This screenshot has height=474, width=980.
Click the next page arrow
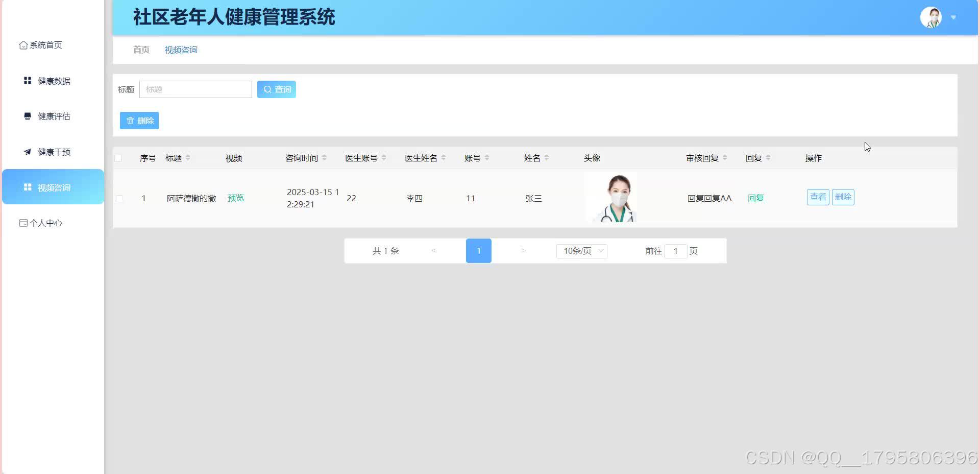coord(524,251)
